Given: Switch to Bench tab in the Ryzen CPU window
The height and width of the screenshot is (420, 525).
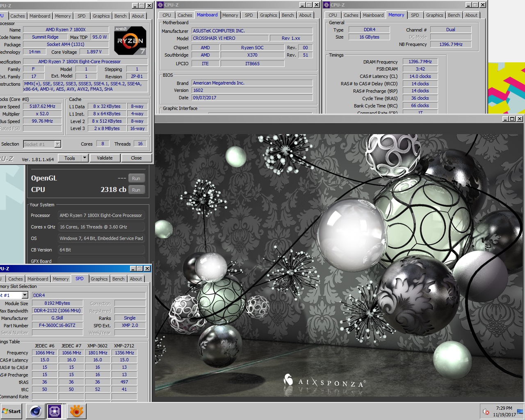Looking at the screenshot, I should [x=120, y=16].
